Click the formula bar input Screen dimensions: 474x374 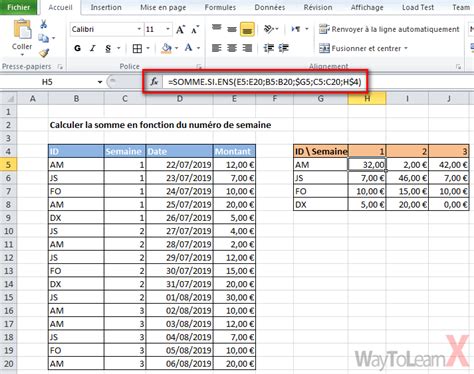click(265, 82)
